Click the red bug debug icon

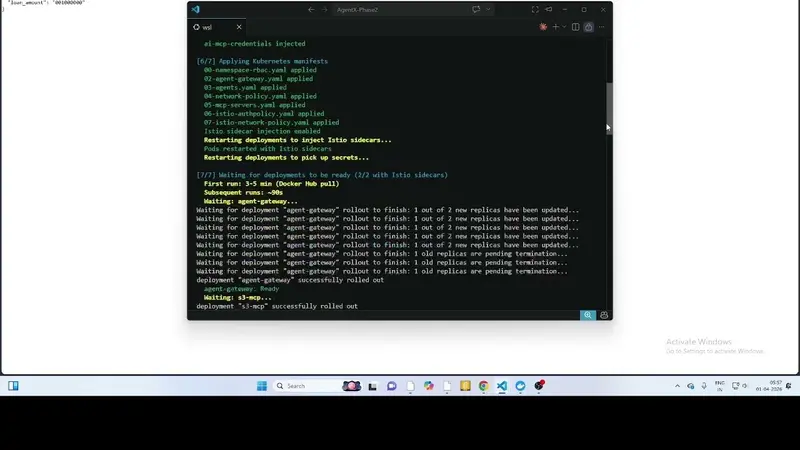pyautogui.click(x=543, y=27)
